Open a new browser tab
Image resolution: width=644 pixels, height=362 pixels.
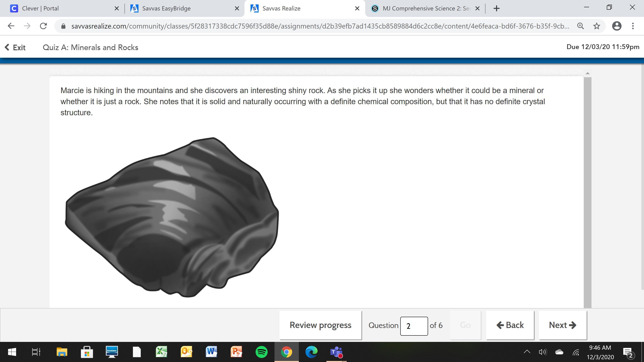(496, 8)
